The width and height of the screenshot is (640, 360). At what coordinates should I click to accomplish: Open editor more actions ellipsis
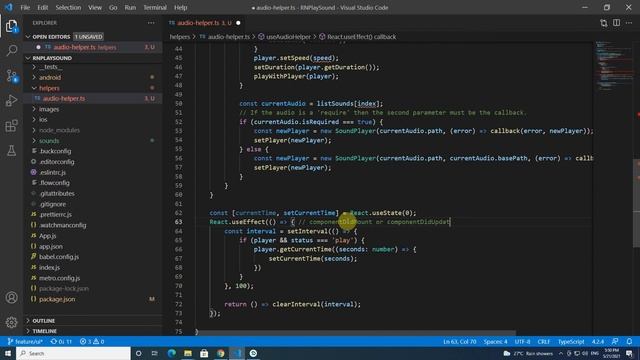click(x=629, y=23)
